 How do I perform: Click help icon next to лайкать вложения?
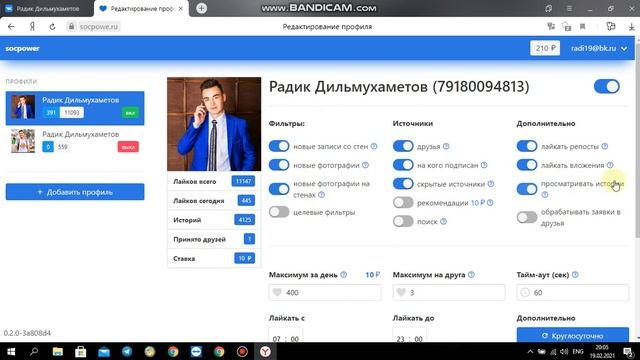[610, 165]
